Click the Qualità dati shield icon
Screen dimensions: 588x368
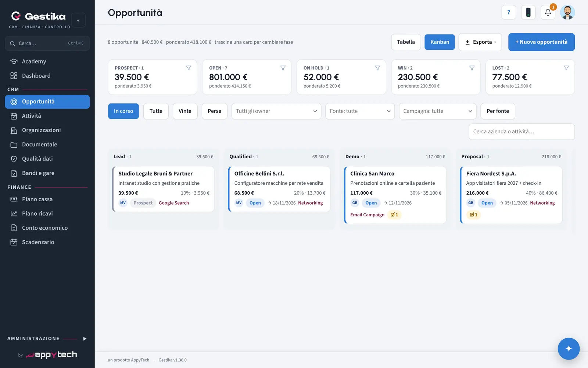[x=14, y=159]
